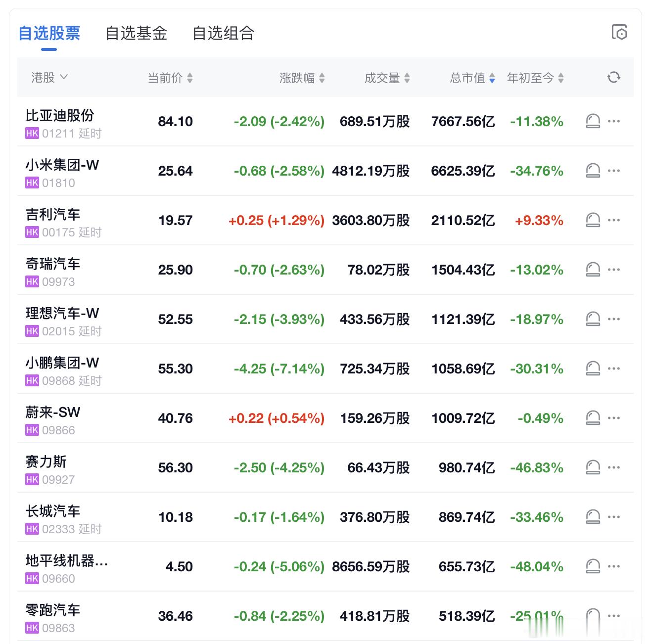Set alert bell for 赛力斯
This screenshot has height=644, width=649.
click(x=593, y=467)
